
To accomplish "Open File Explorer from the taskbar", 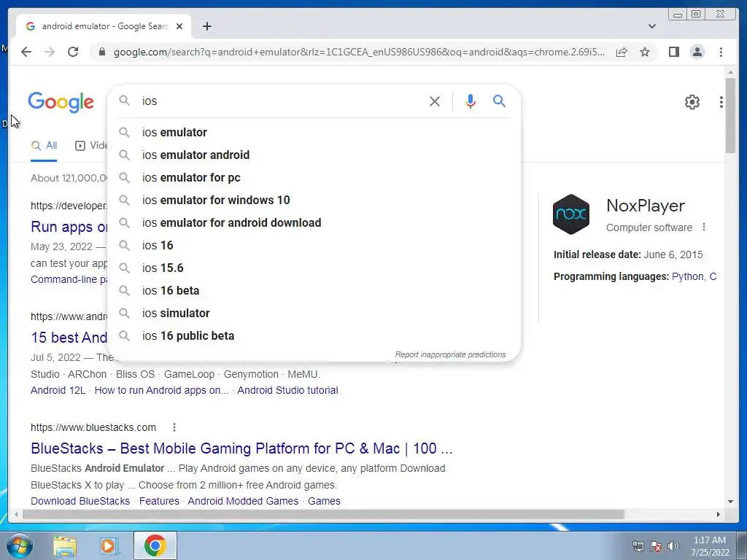I will pos(65,545).
